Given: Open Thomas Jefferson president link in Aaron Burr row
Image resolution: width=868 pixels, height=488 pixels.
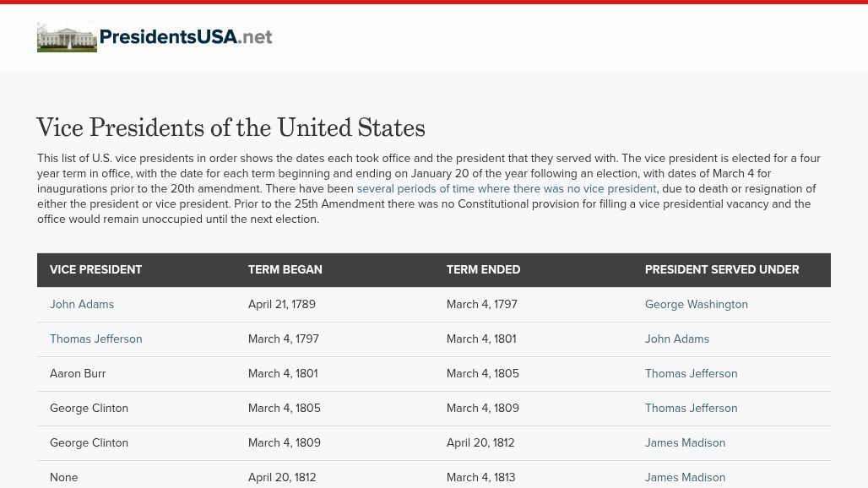Looking at the screenshot, I should click(691, 374).
